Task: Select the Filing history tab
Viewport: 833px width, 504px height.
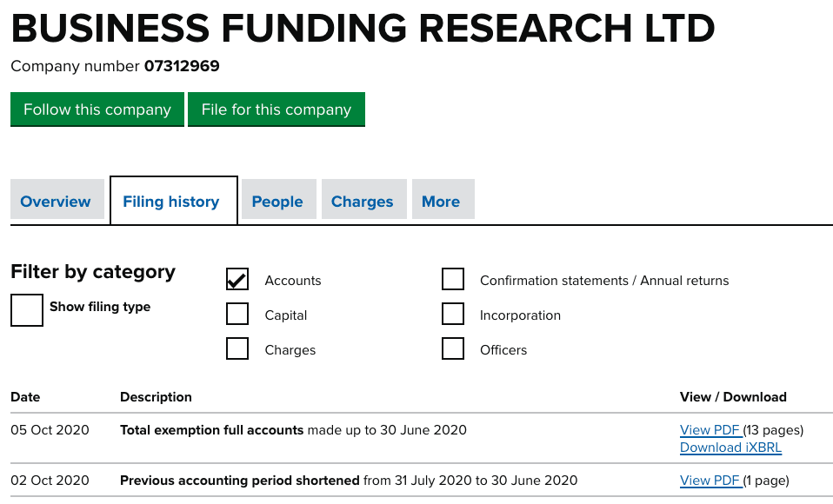Action: (174, 200)
